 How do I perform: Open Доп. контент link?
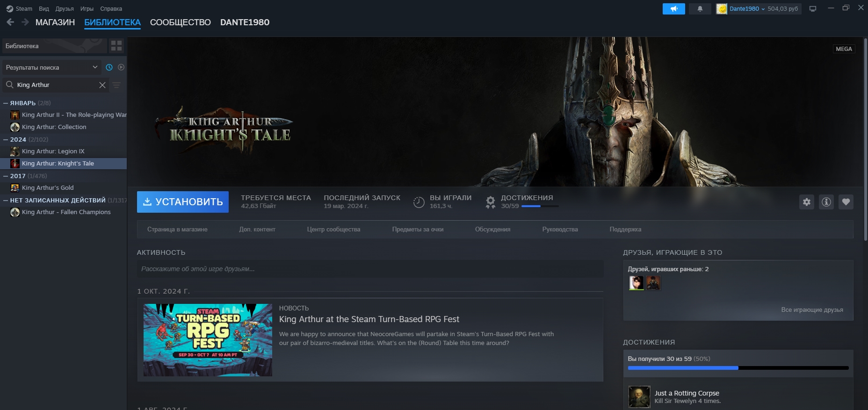click(257, 230)
